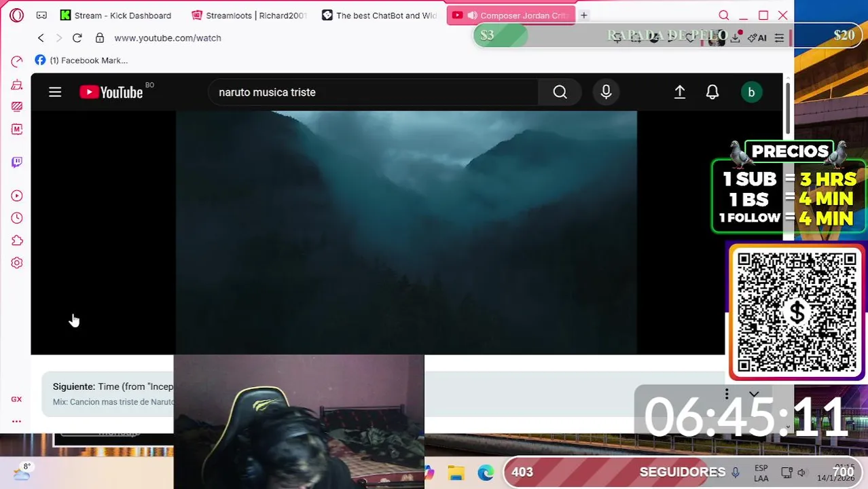Open the 'Mix: Cancion mas triste' playlist text
868x489 pixels.
click(113, 402)
